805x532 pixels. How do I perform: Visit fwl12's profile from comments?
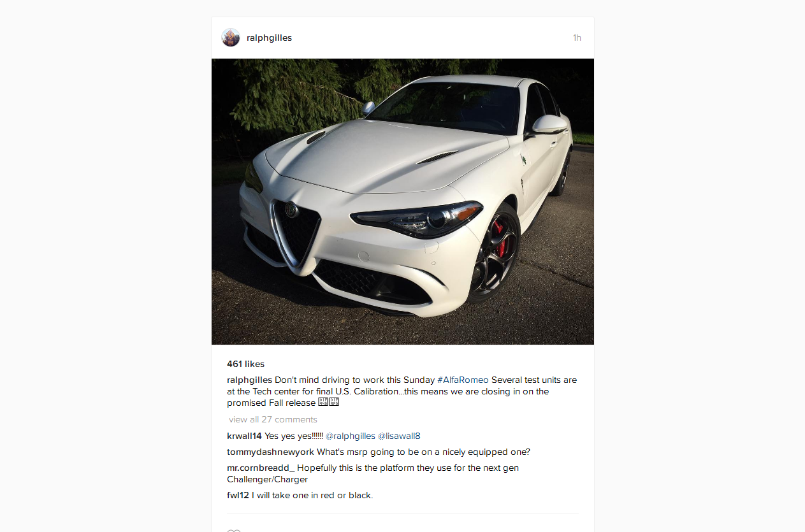[x=238, y=495]
